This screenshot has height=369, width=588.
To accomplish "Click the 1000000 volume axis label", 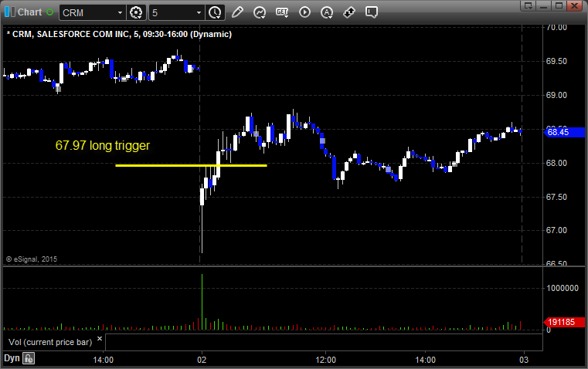I will [x=563, y=288].
